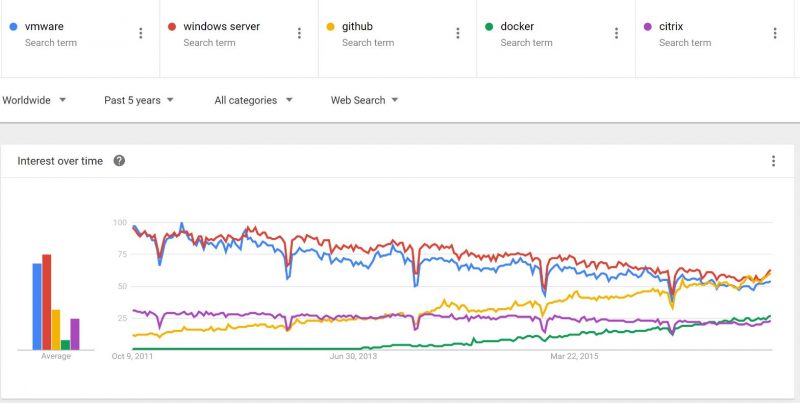
Task: Open the Interest over time chart menu
Action: click(x=773, y=161)
